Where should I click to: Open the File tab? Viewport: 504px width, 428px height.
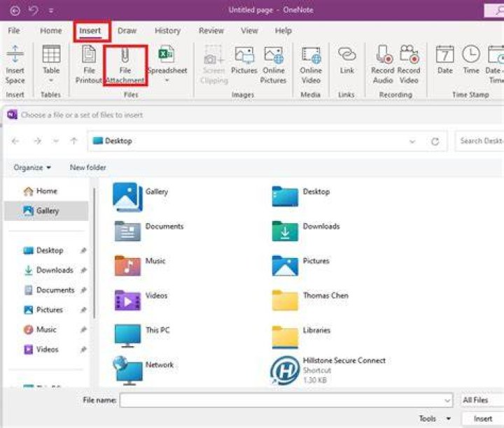tap(14, 31)
